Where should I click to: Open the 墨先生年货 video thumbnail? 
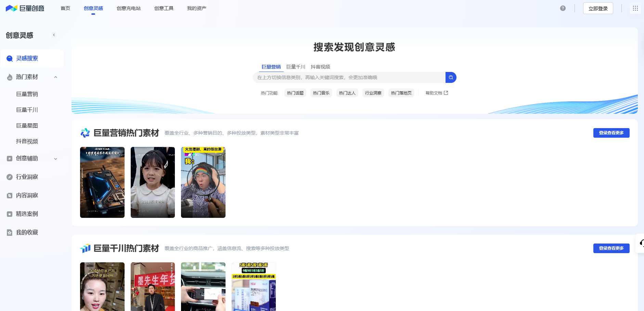coord(153,287)
